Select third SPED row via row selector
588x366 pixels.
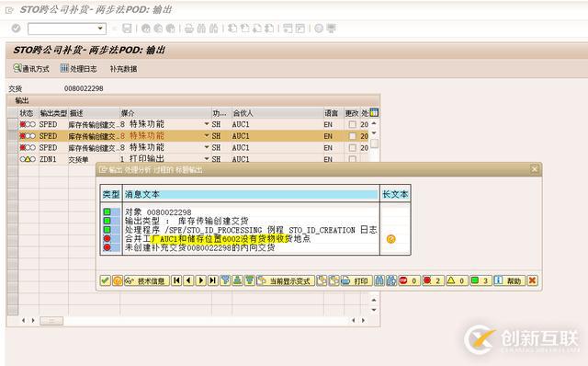12,147
